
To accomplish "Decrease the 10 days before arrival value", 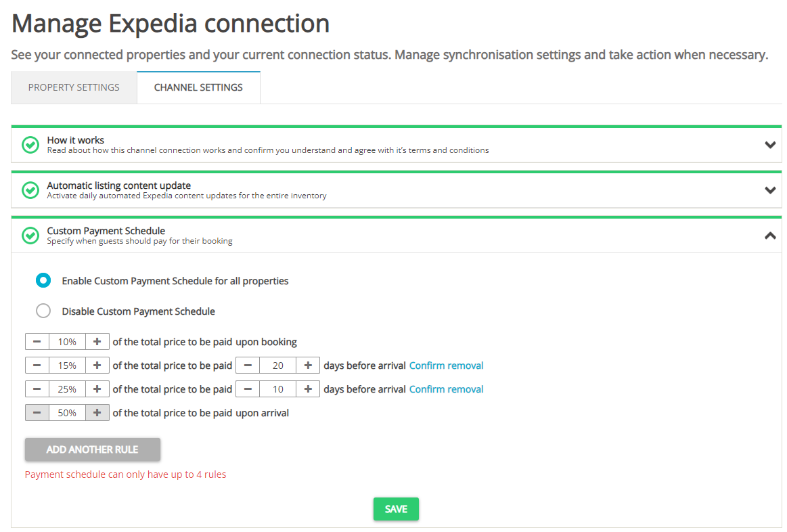I will tap(248, 389).
